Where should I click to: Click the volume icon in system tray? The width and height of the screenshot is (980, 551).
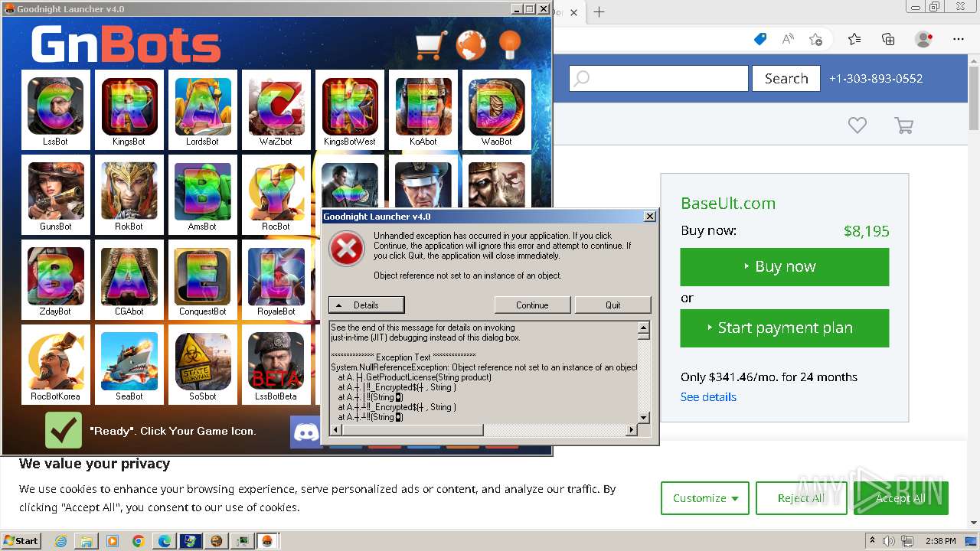pyautogui.click(x=888, y=541)
